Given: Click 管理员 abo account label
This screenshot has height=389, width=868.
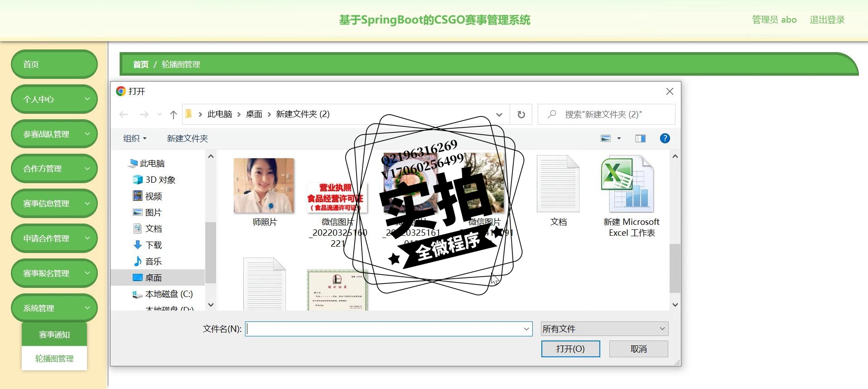Looking at the screenshot, I should [x=774, y=19].
